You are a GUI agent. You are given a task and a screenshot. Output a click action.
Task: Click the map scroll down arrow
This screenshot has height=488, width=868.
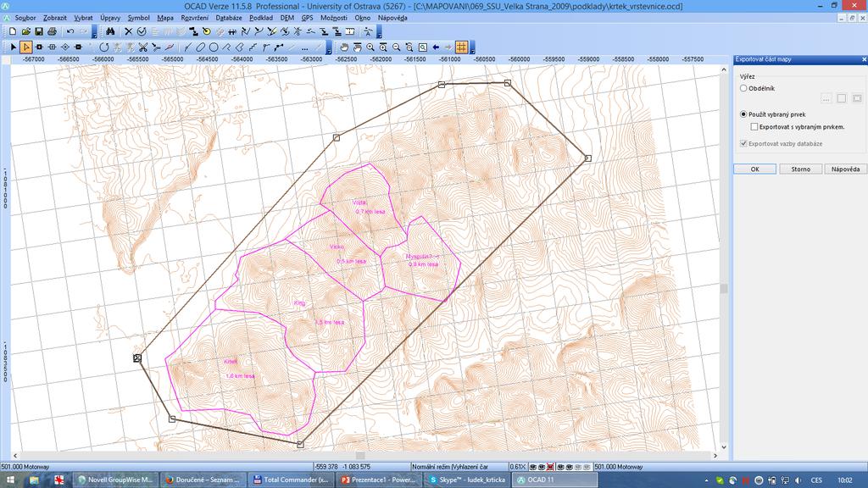(x=724, y=447)
